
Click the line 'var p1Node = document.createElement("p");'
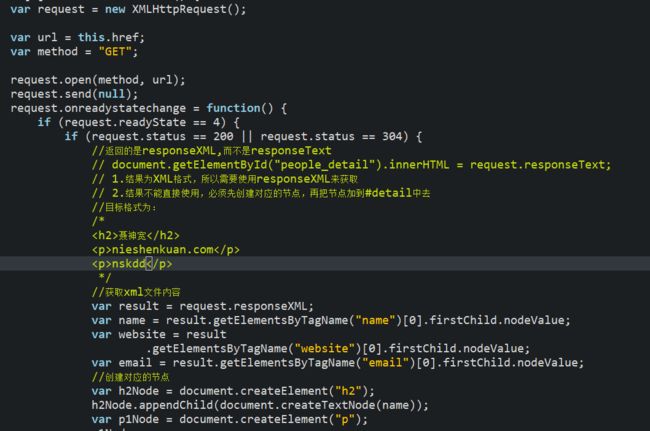[230, 419]
